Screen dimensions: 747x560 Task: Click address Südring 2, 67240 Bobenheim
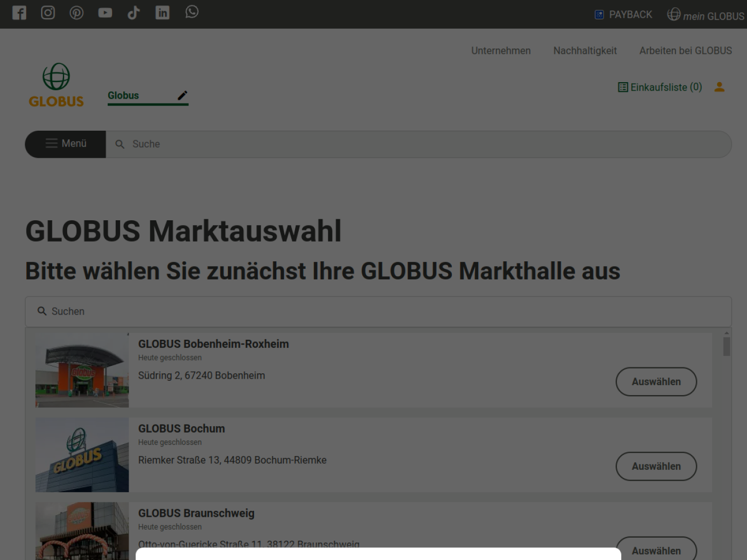click(202, 375)
